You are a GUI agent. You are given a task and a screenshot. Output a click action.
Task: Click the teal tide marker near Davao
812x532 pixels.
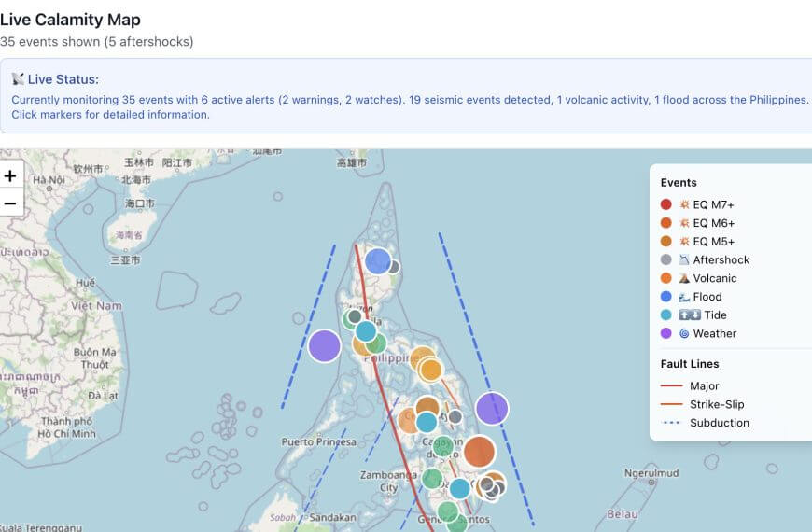point(459,488)
